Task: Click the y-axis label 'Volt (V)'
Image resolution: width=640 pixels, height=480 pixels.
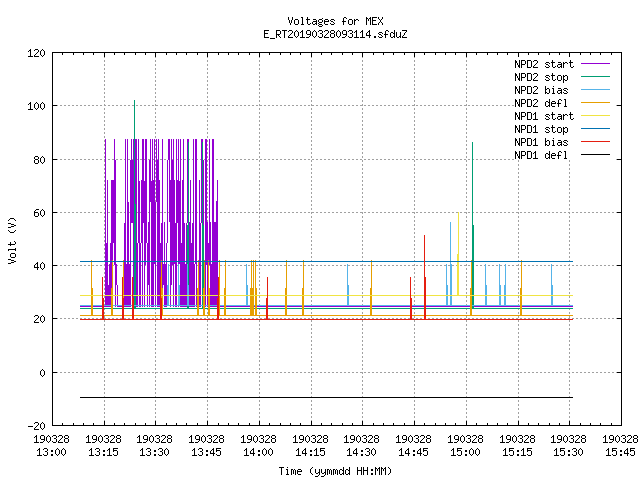Action: coord(12,241)
